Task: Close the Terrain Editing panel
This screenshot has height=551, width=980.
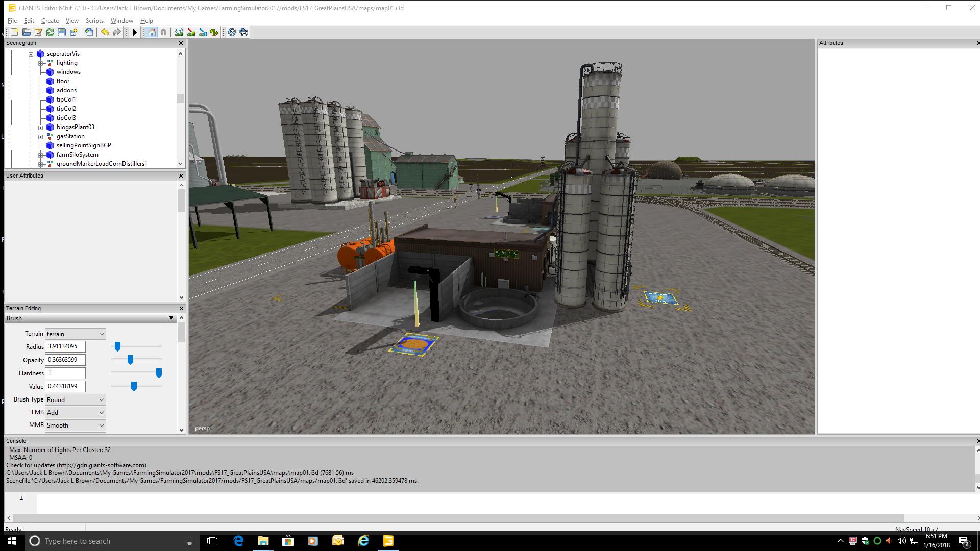Action: [181, 308]
